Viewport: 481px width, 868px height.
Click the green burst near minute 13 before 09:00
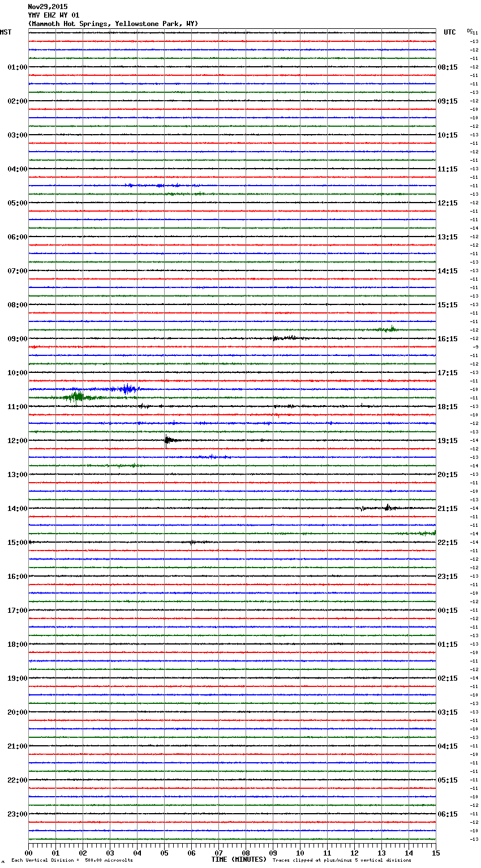coord(389,329)
